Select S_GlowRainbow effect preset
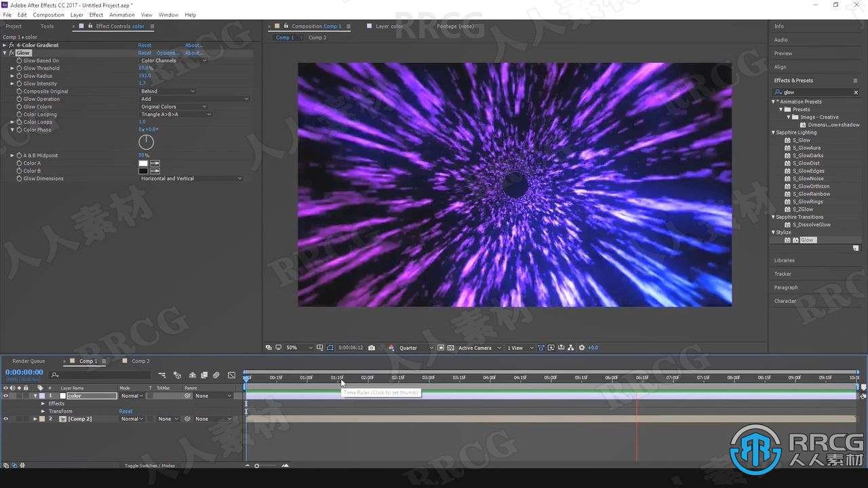Image resolution: width=868 pixels, height=488 pixels. [811, 194]
